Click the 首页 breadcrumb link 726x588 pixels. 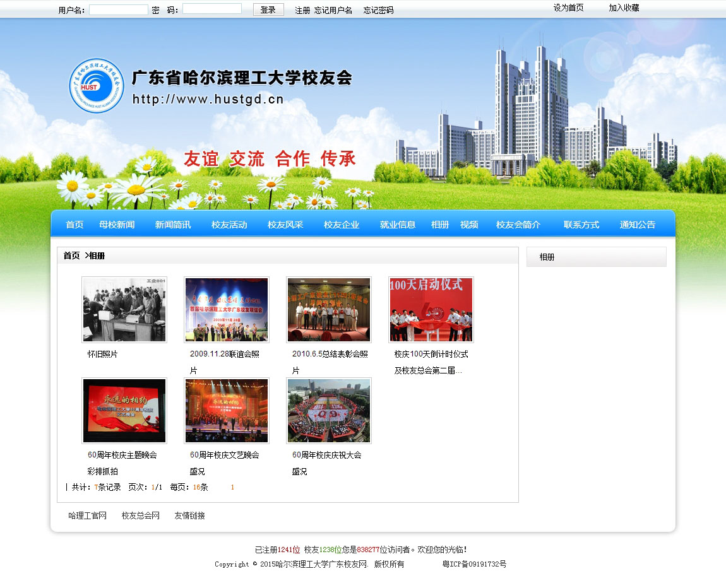pyautogui.click(x=71, y=256)
